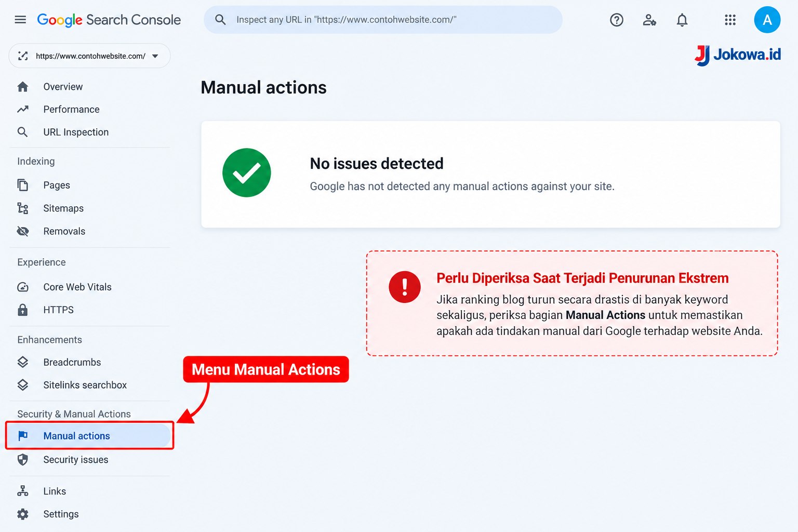Click the Security issues shield icon
The width and height of the screenshot is (798, 532).
coord(22,460)
